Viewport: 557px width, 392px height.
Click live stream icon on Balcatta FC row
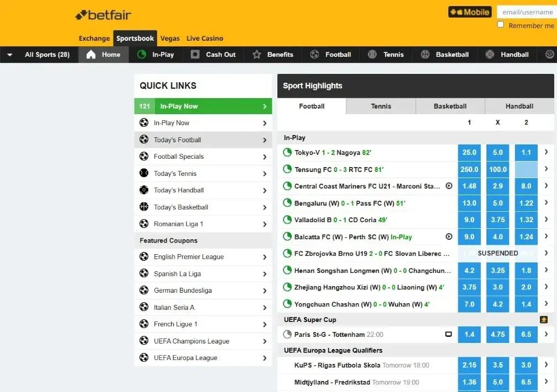click(x=449, y=237)
